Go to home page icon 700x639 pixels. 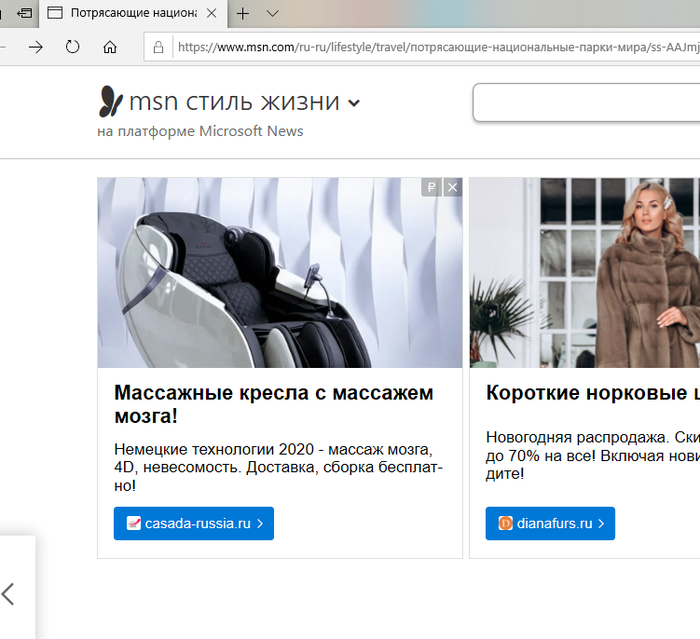point(110,47)
